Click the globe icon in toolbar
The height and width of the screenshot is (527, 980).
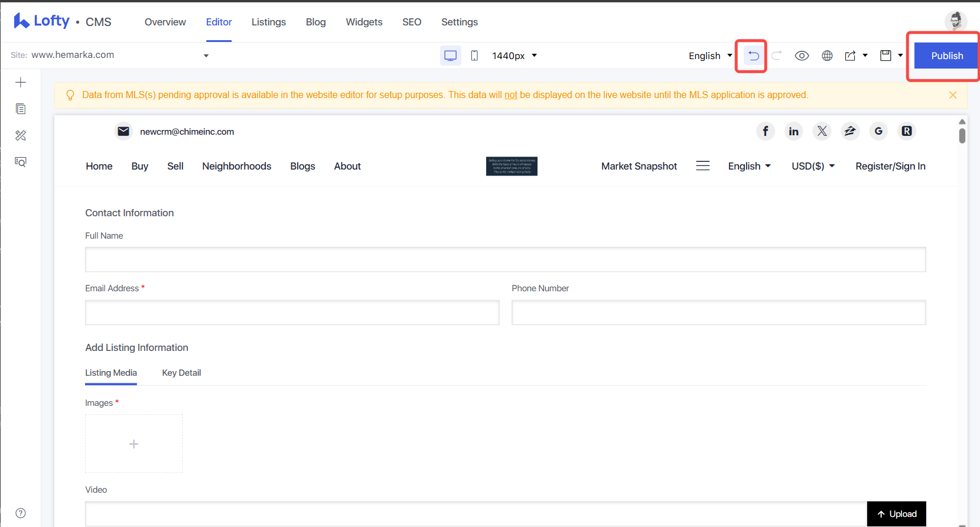click(827, 56)
